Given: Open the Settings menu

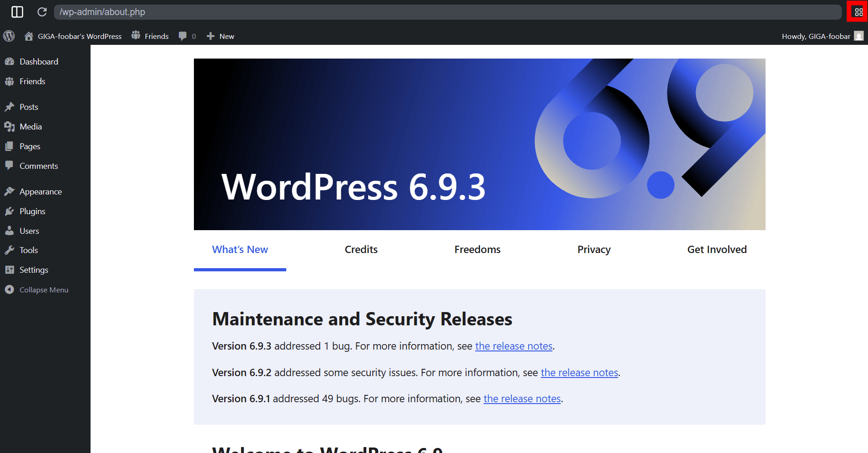Looking at the screenshot, I should click(33, 270).
